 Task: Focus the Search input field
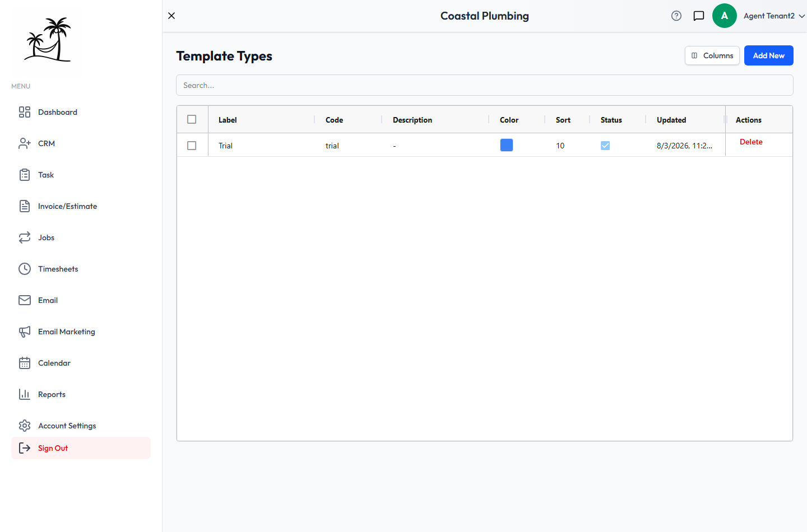click(485, 85)
